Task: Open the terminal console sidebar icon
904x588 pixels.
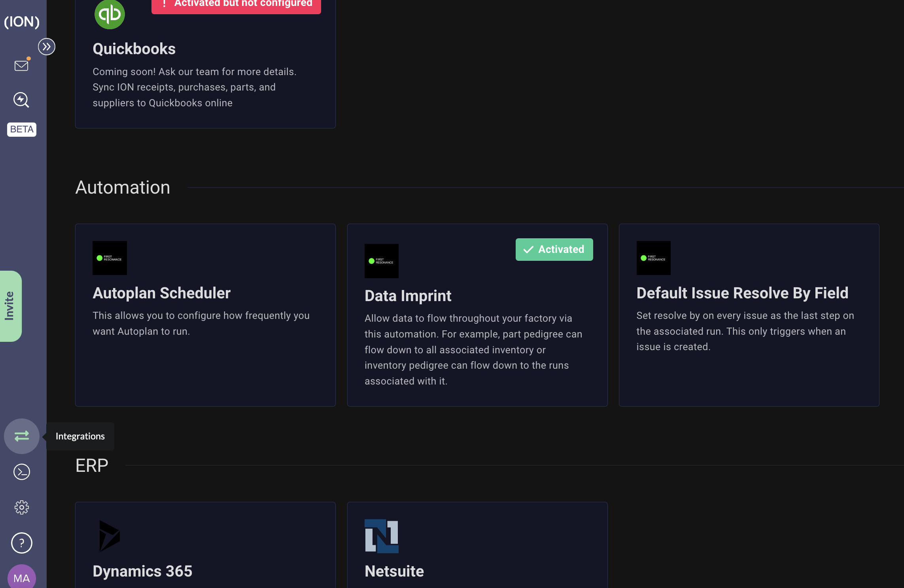Action: click(22, 472)
